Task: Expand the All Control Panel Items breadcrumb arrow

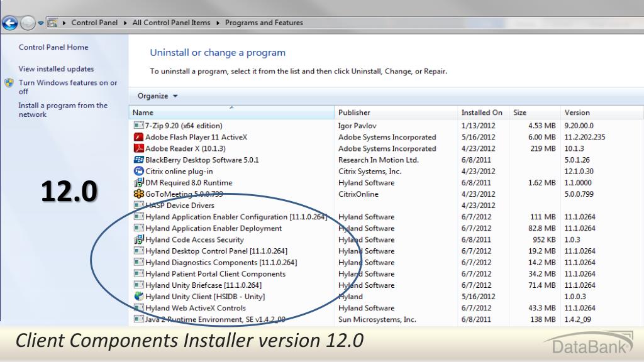Action: coord(218,23)
